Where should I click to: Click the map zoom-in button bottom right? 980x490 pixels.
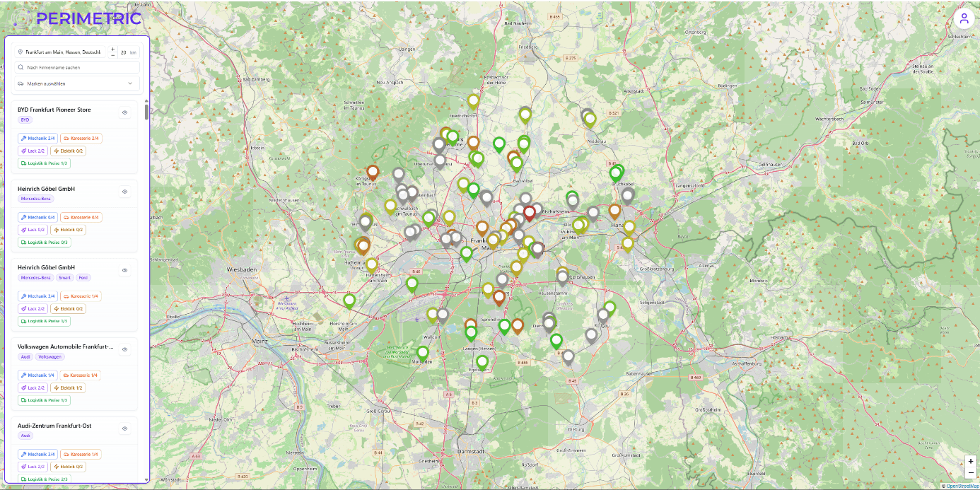point(971,461)
